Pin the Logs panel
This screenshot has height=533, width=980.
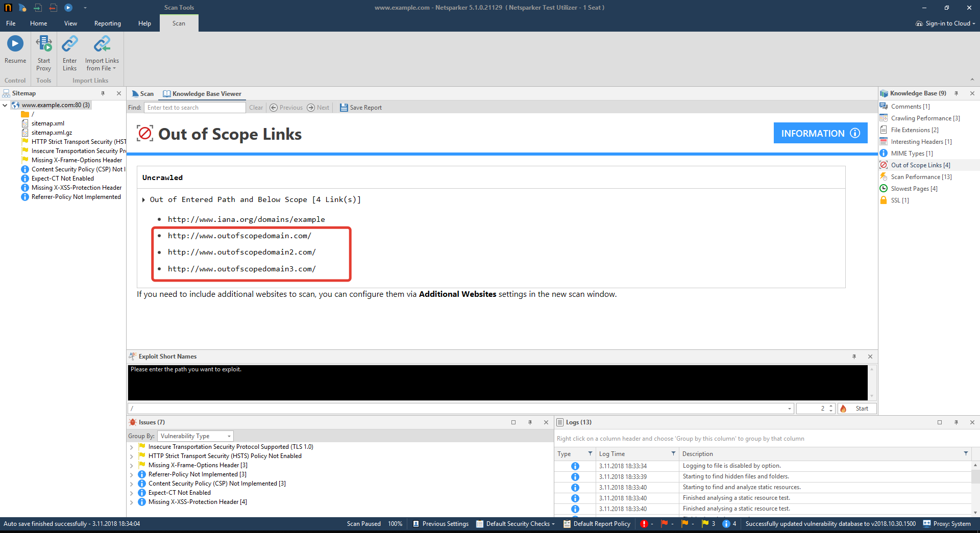957,422
